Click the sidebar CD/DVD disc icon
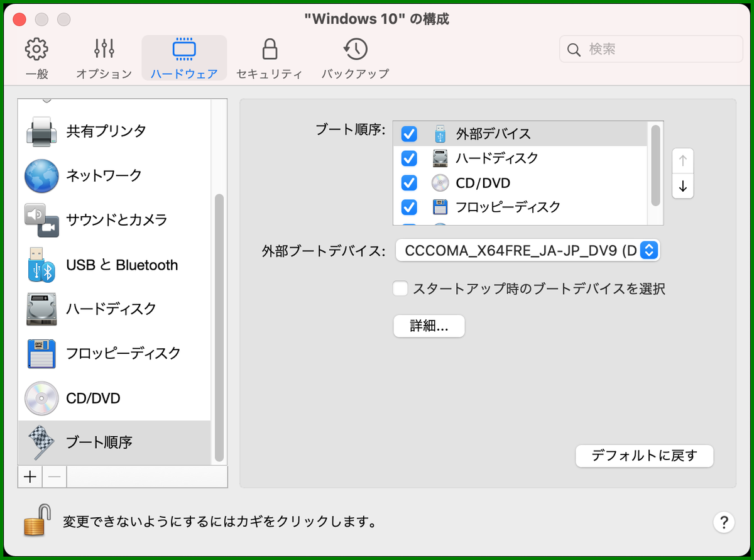The height and width of the screenshot is (560, 754). pyautogui.click(x=42, y=398)
